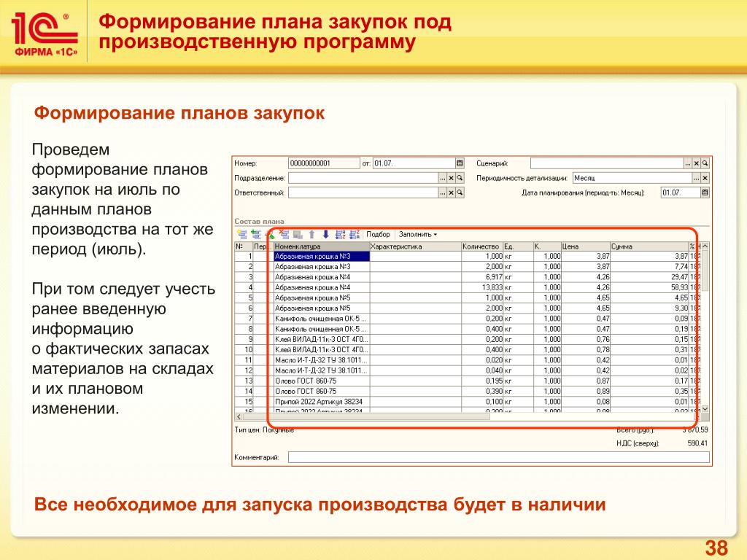
Task: Click quantity cell 6,917 in row 3
Action: click(482, 277)
